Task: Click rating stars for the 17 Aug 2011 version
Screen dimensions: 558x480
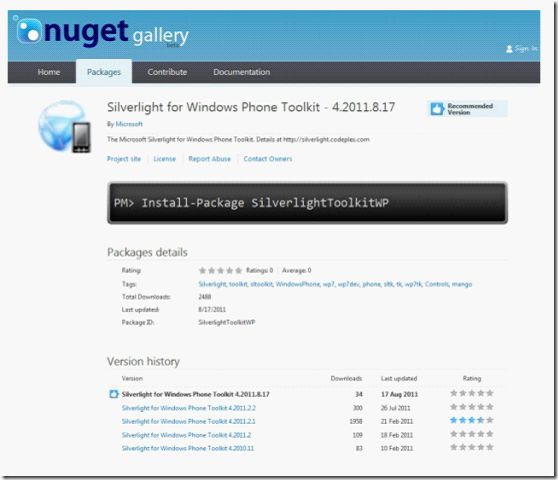Action: click(x=472, y=393)
